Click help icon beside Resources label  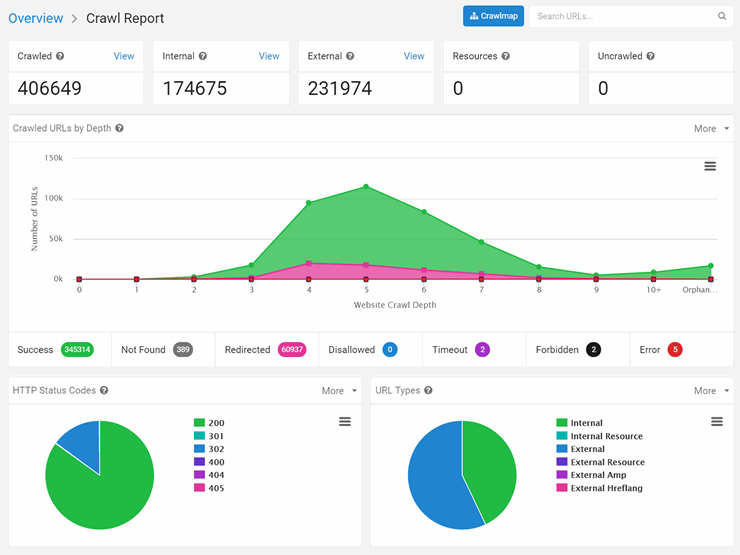[x=505, y=57]
